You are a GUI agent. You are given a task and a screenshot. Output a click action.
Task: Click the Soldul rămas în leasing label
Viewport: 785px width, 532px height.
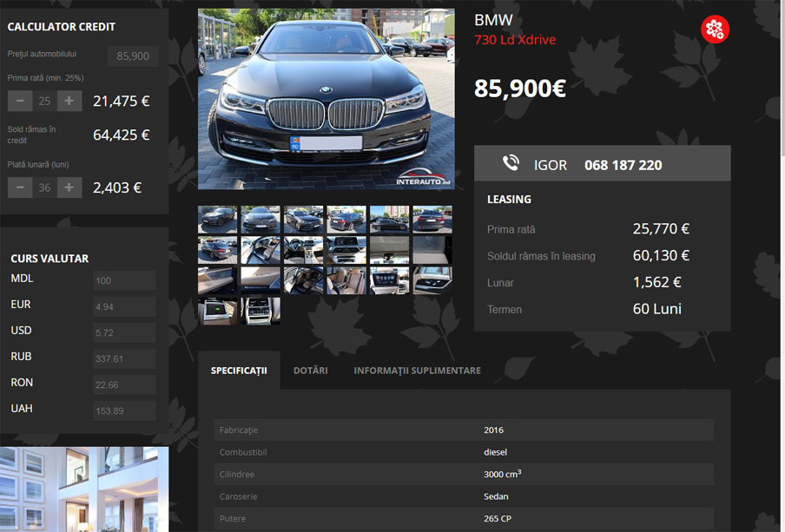(541, 256)
